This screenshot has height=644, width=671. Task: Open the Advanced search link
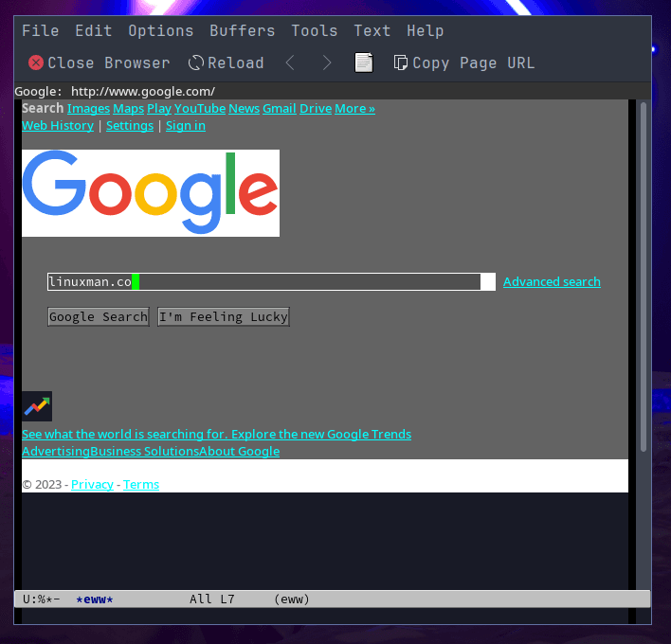[552, 282]
